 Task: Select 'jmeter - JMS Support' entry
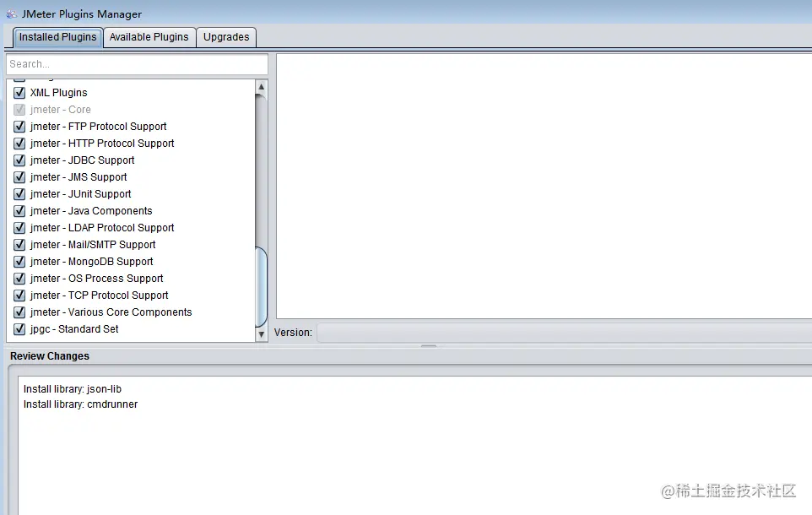click(x=78, y=177)
